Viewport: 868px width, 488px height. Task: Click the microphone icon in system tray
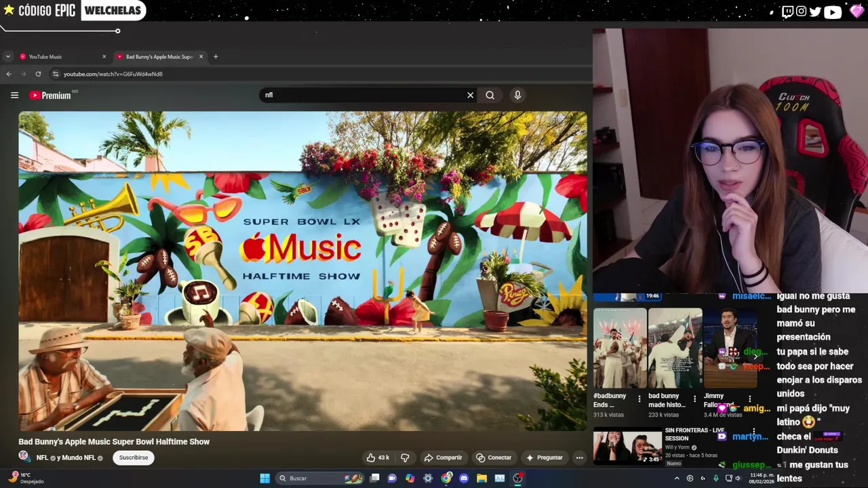tap(715, 479)
